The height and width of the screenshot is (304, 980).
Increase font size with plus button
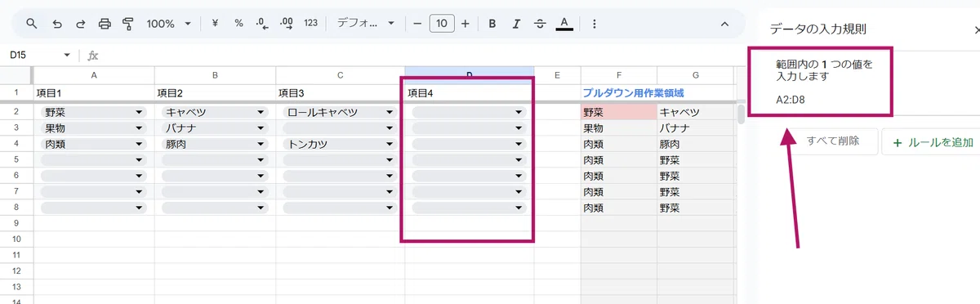point(465,24)
